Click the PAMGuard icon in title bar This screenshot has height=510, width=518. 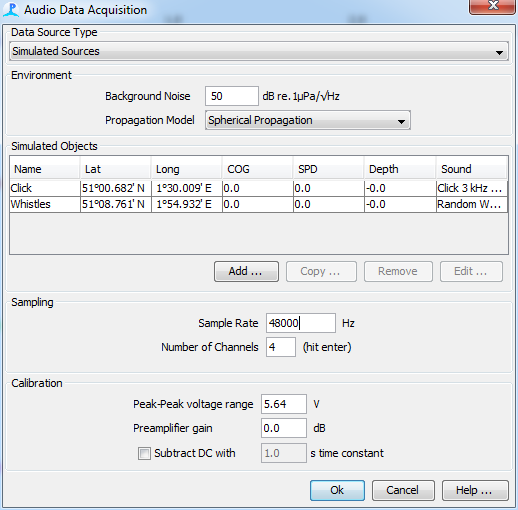pyautogui.click(x=11, y=9)
